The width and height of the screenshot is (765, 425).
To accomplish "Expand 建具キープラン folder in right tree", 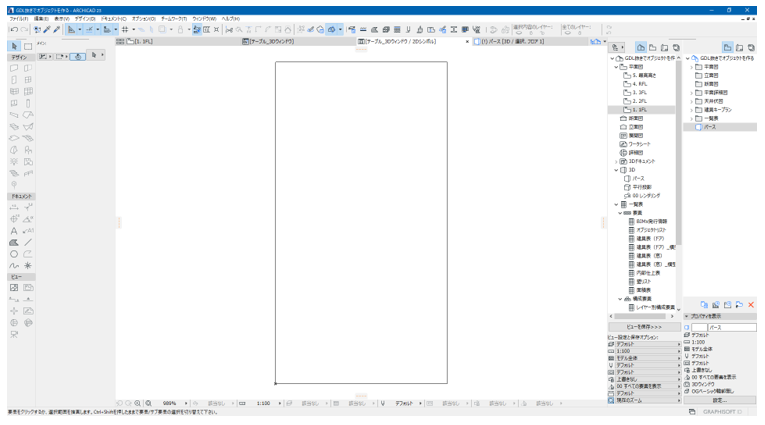I will tap(691, 110).
